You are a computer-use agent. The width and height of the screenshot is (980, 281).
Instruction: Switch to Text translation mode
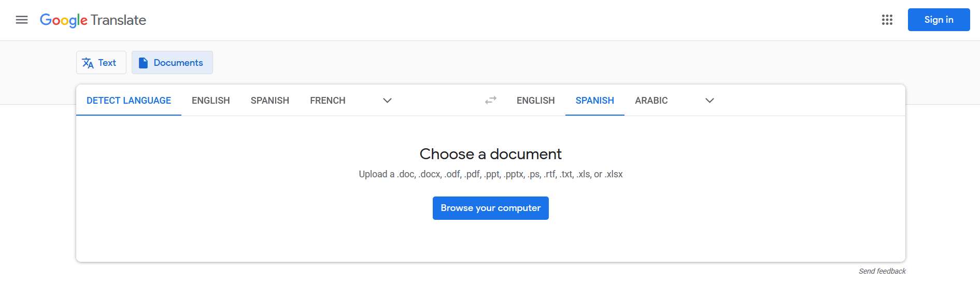click(x=107, y=63)
